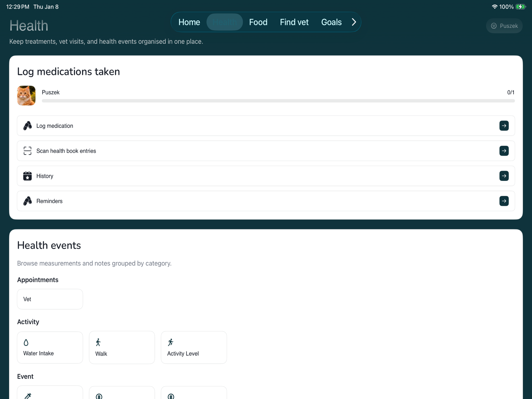This screenshot has height=399, width=532.
Task: Go to the Goals tab
Action: click(x=331, y=22)
